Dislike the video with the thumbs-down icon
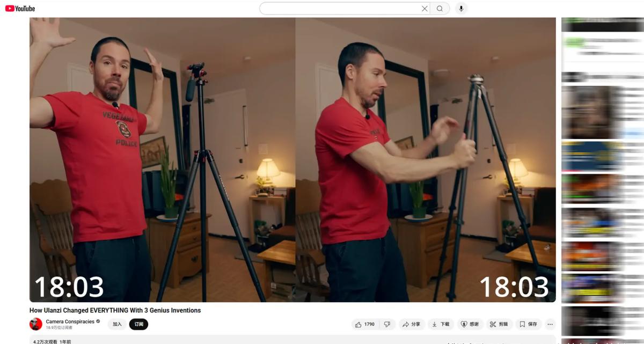The width and height of the screenshot is (644, 344). 387,324
